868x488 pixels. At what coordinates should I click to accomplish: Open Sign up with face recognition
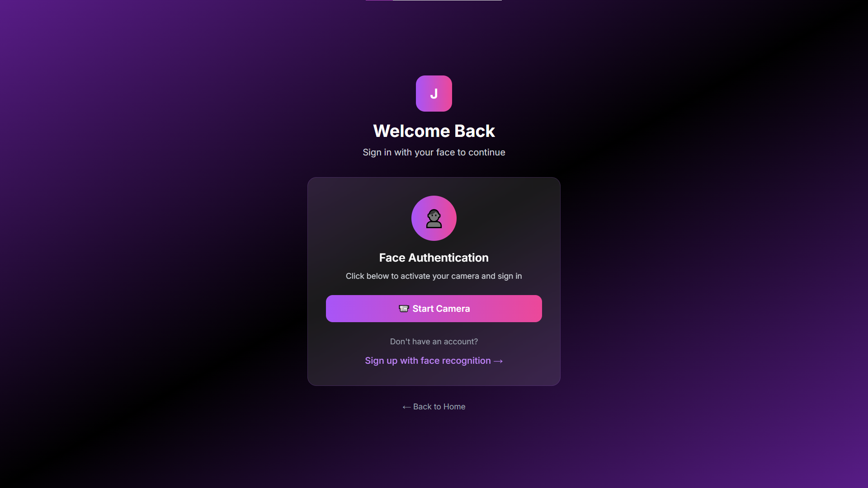(434, 361)
